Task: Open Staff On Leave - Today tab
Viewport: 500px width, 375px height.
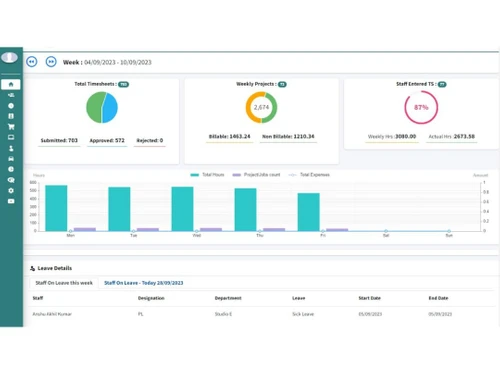Action: (144, 283)
